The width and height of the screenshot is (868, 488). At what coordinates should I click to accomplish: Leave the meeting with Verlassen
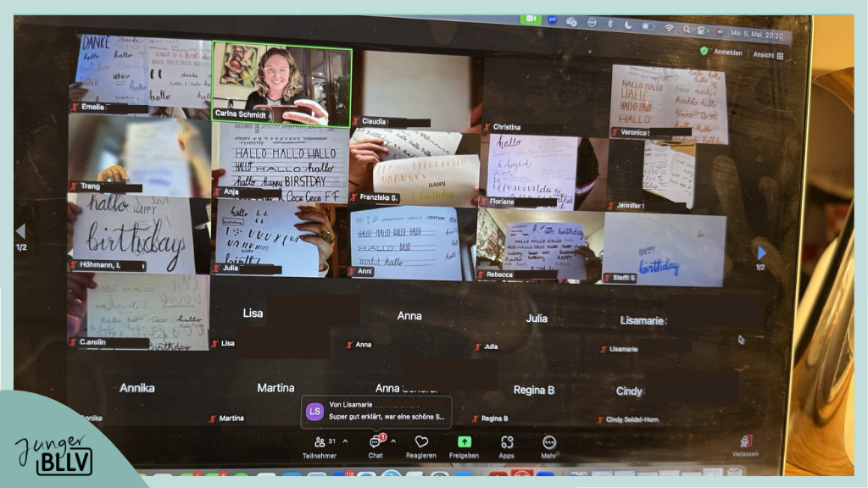[745, 446]
